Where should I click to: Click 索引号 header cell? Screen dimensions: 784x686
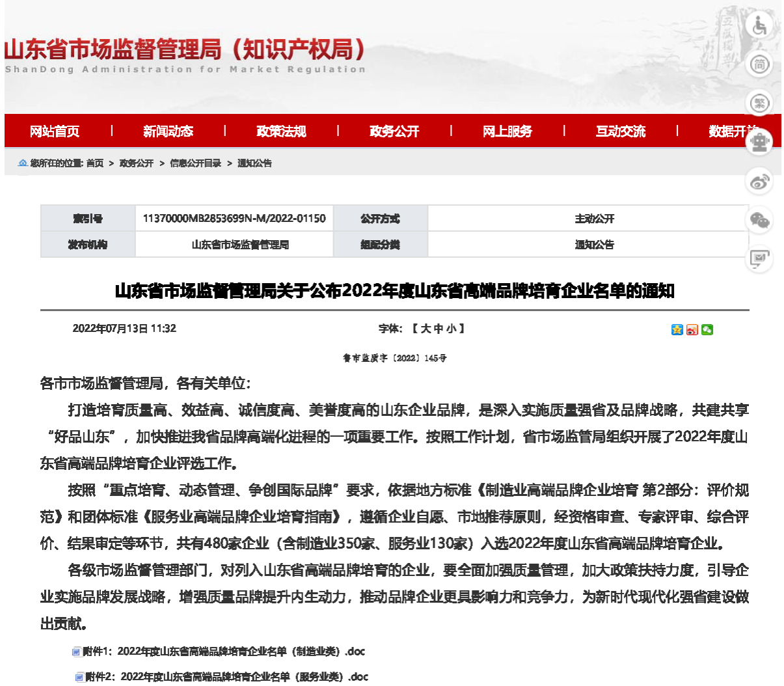88,219
